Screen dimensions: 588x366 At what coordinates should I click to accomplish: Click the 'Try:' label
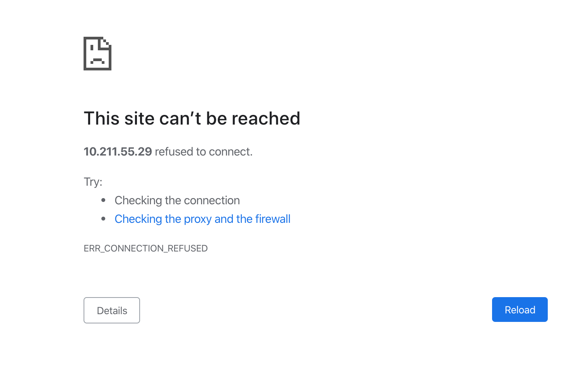[x=93, y=182]
